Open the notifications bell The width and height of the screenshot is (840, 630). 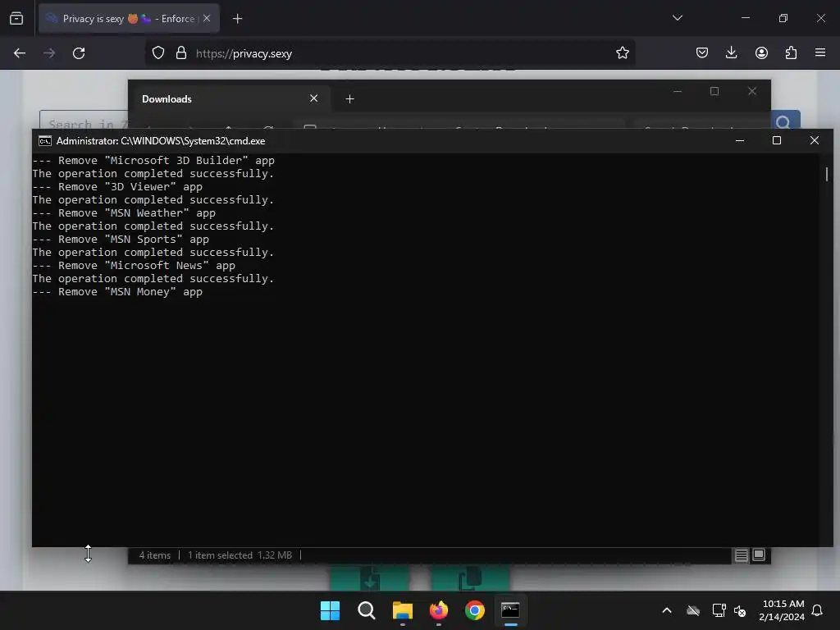(817, 610)
